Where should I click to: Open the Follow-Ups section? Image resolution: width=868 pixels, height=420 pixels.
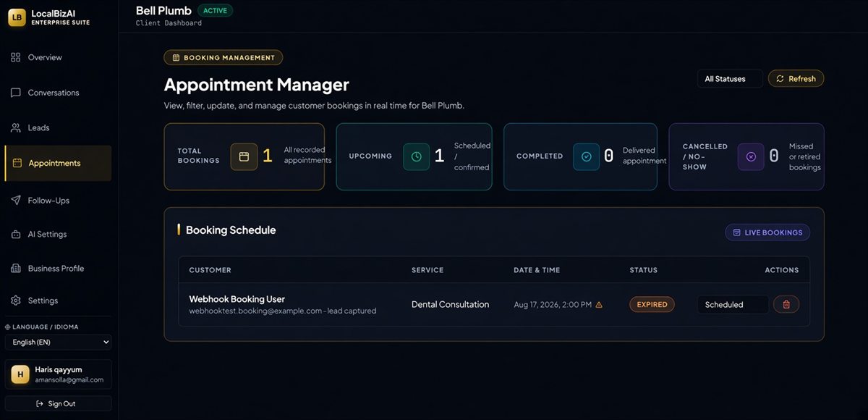59,200
